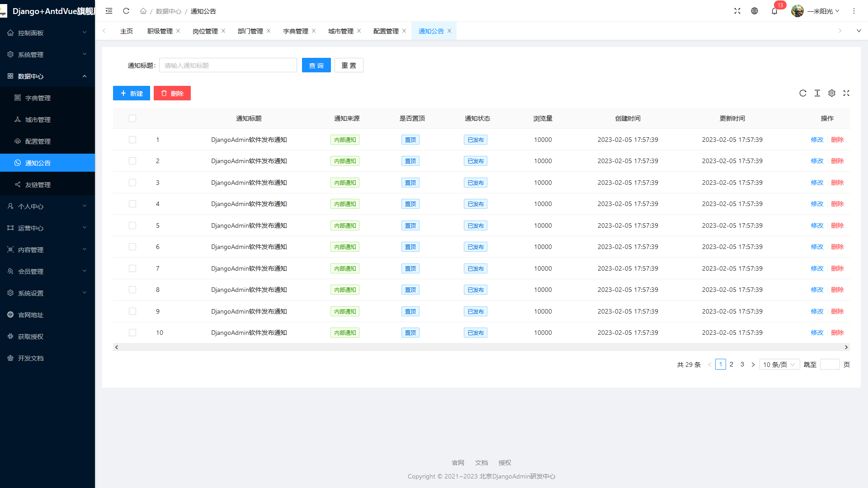Open notifications bell with 13 badge
Screen dimensions: 868x488
point(774,11)
